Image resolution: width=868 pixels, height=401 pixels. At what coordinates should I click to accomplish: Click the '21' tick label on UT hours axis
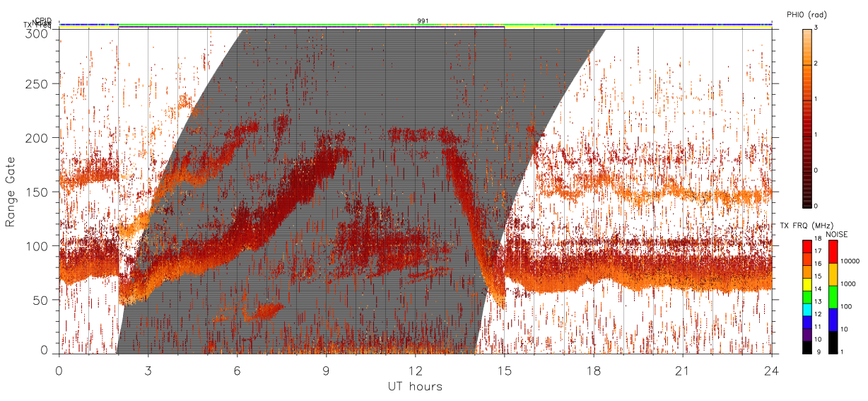(x=683, y=371)
